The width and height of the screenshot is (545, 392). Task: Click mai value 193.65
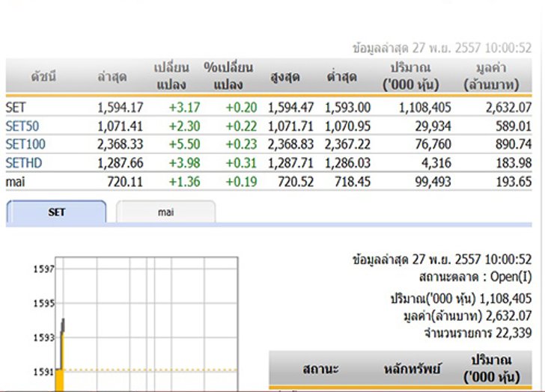click(514, 182)
